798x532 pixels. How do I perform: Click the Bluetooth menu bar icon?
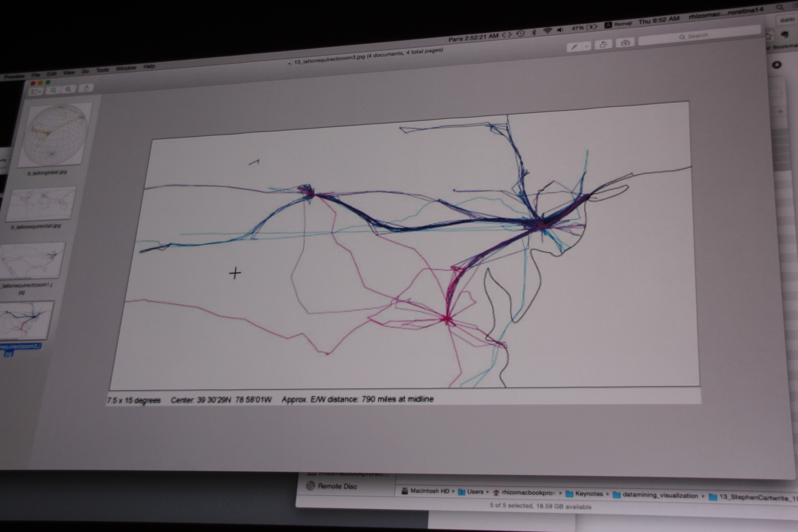534,32
